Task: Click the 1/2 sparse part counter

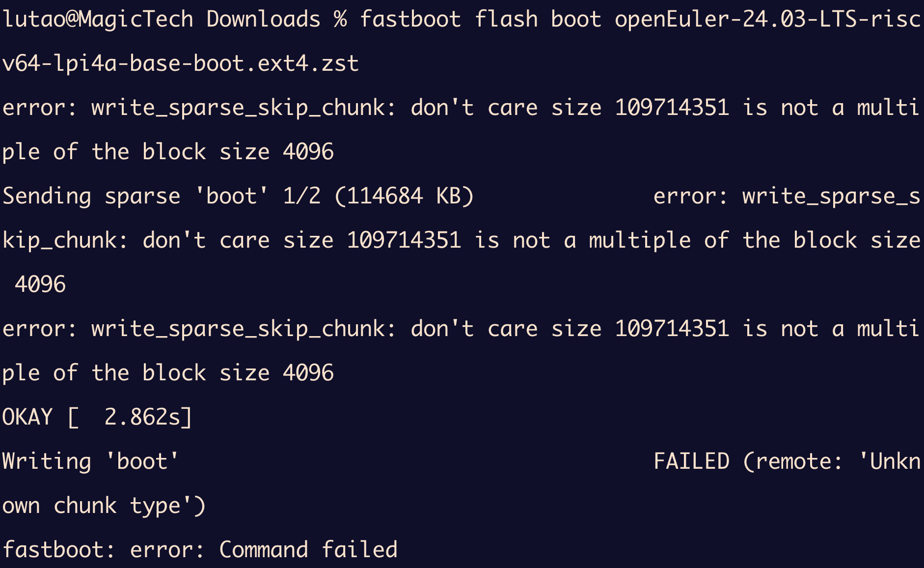Action: 301,197
